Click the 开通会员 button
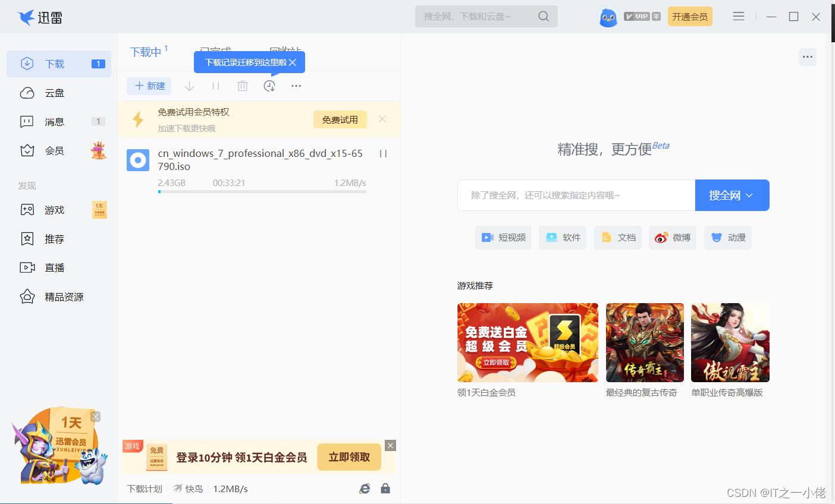Viewport: 835px width, 504px height. (x=690, y=17)
